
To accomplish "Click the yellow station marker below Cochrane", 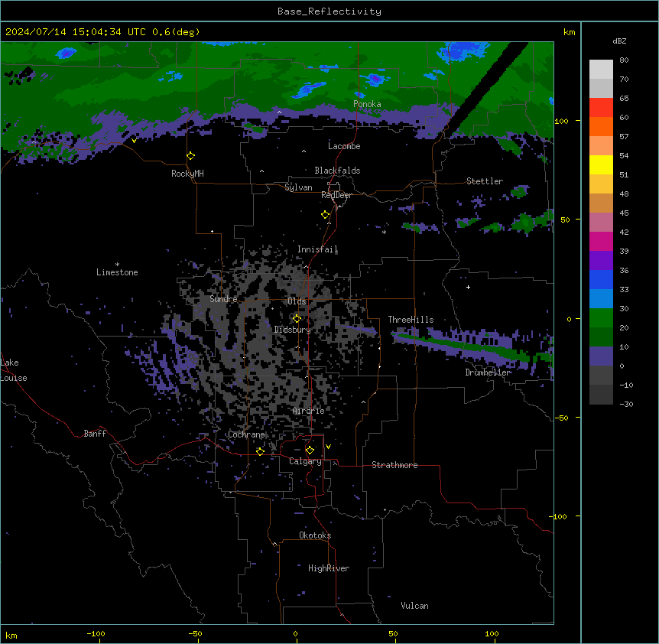I will tap(260, 451).
